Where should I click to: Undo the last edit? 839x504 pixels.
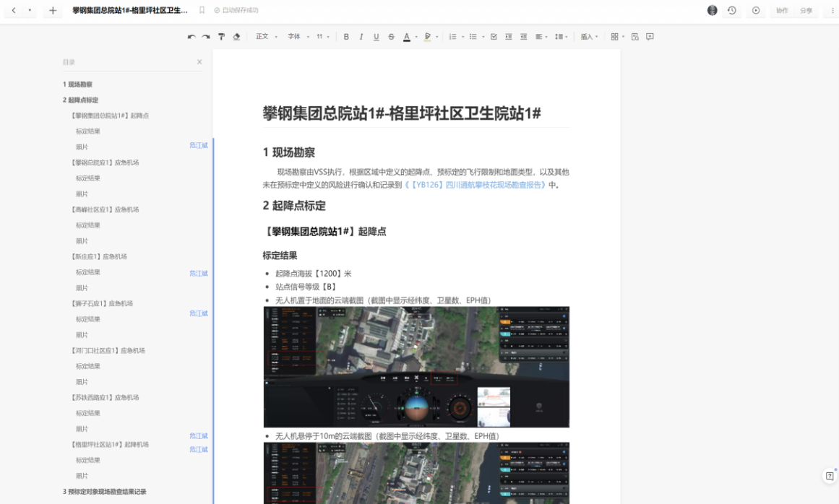[192, 37]
